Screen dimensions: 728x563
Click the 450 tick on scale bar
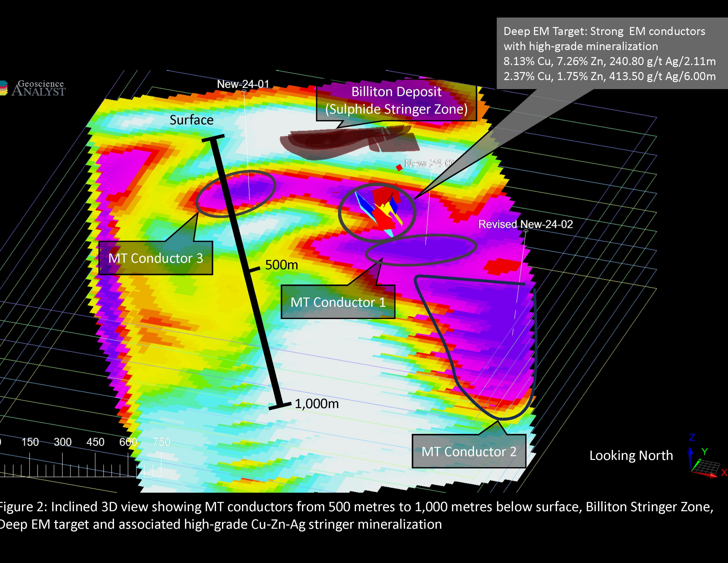[95, 442]
